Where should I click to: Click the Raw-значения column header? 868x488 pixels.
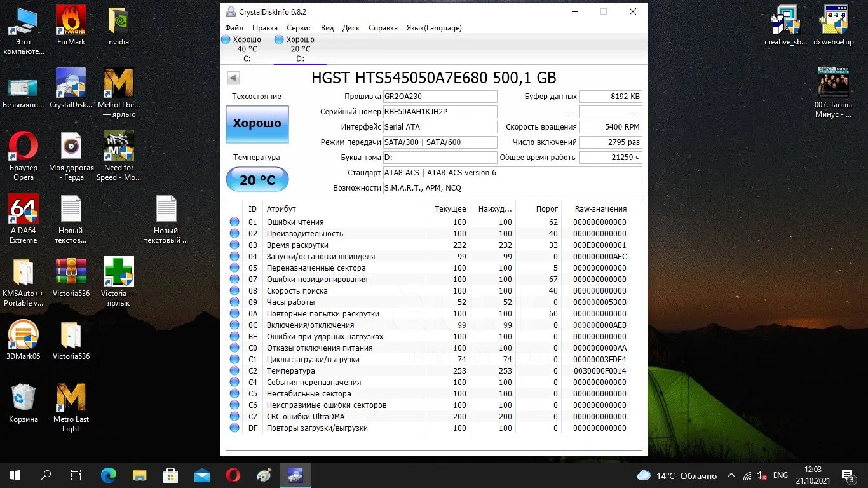point(600,208)
